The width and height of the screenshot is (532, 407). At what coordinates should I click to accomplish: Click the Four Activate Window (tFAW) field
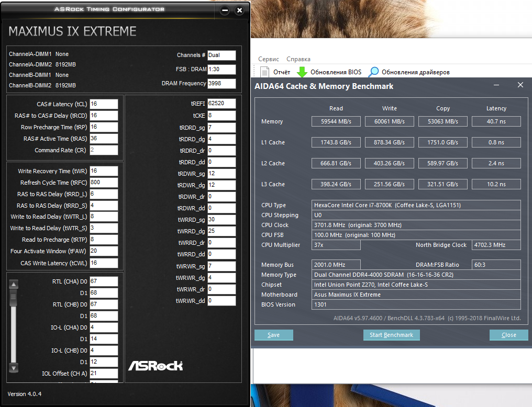pyautogui.click(x=104, y=251)
